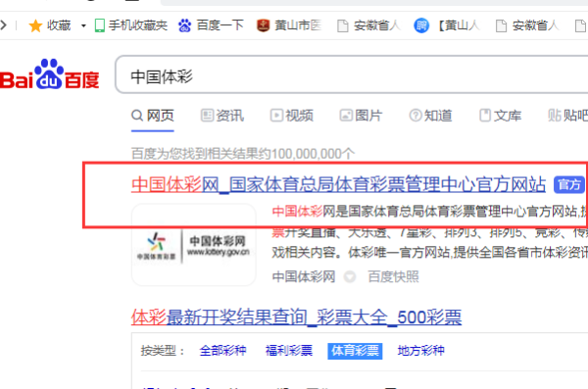Switch to the 贴吧 tab

567,116
